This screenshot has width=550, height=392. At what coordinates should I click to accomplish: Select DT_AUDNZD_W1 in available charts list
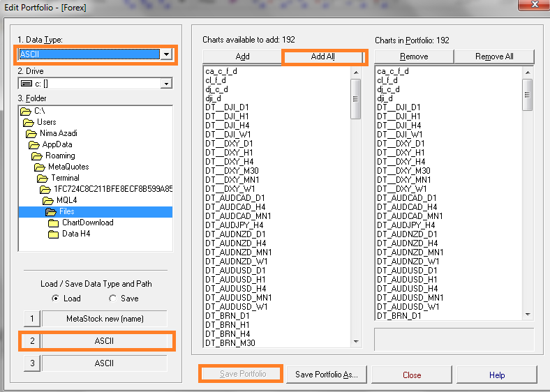237,262
